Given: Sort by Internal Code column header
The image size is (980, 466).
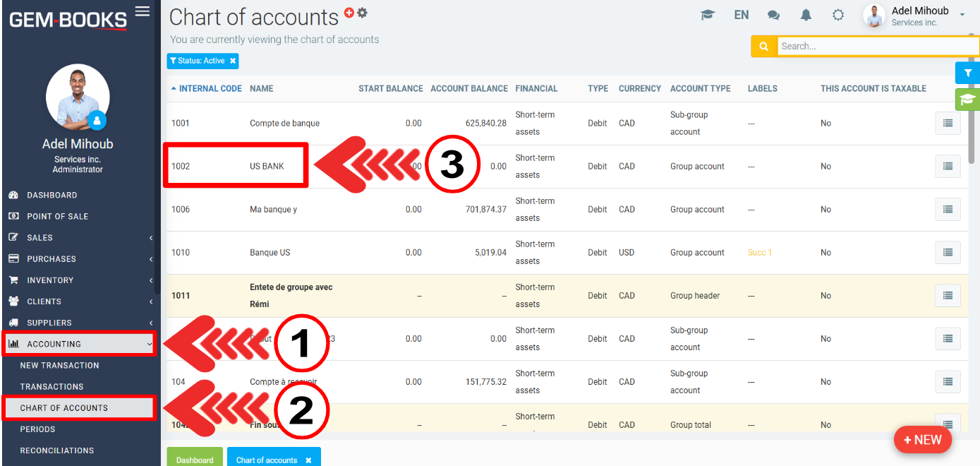Looking at the screenshot, I should click(210, 89).
